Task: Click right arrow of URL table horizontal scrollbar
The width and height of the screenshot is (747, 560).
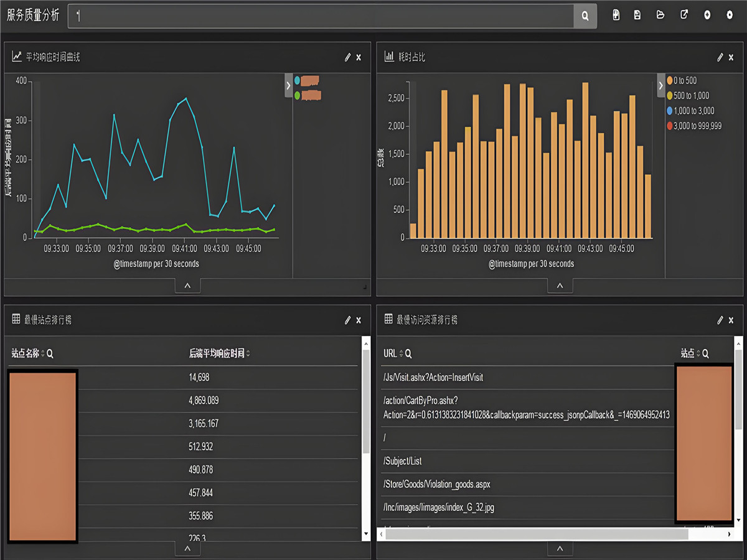Action: click(x=730, y=534)
